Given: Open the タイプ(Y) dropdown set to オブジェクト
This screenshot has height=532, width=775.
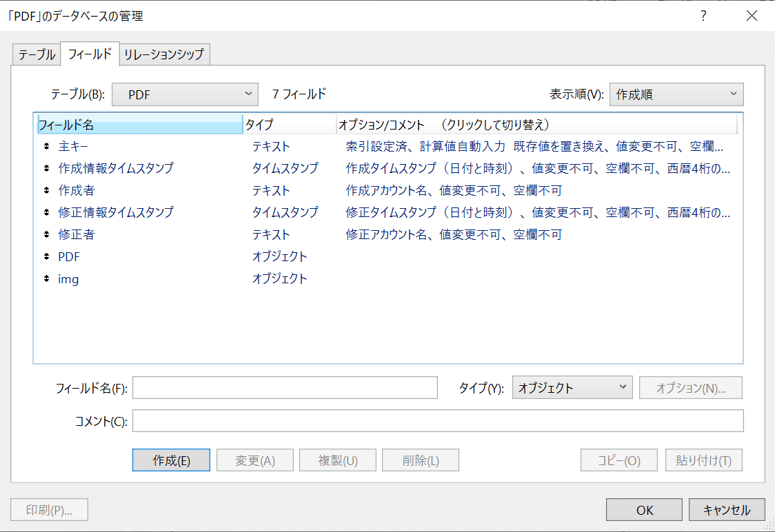Looking at the screenshot, I should point(572,387).
